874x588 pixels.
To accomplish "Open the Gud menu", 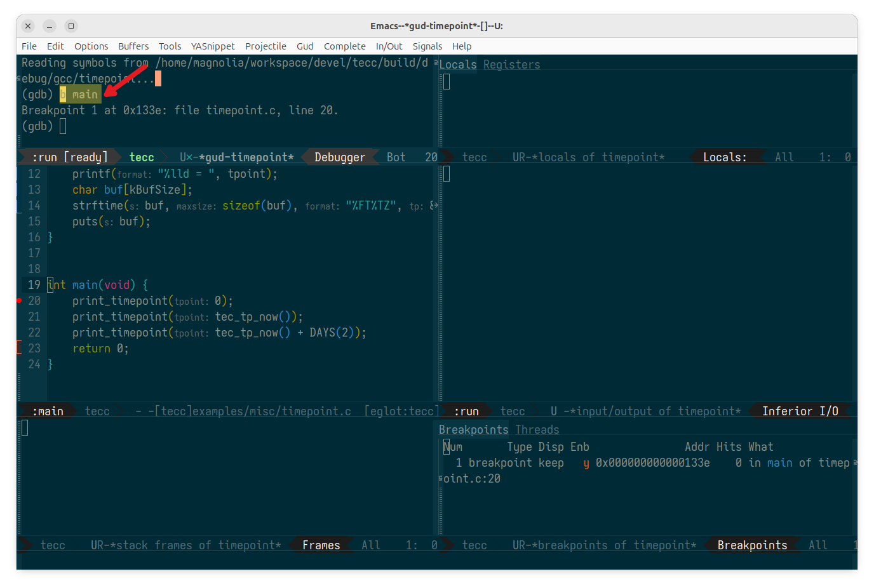I will click(x=305, y=46).
